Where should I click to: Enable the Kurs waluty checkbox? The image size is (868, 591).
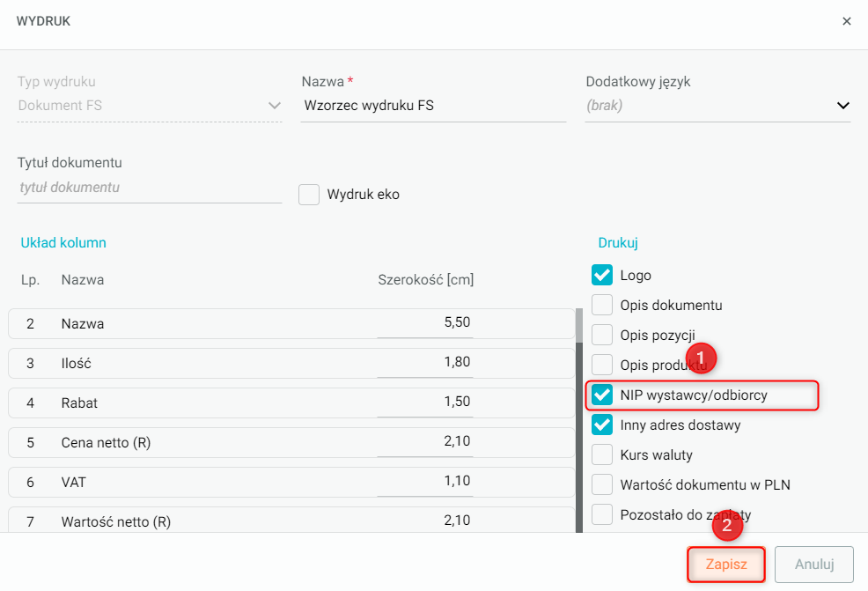[x=602, y=455]
